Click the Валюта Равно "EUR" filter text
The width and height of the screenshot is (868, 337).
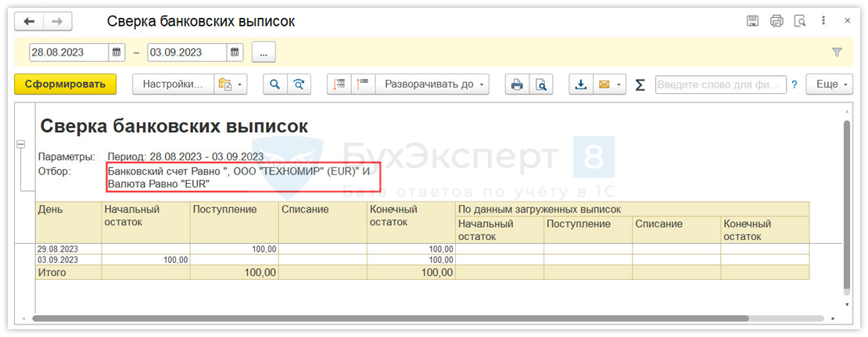(158, 185)
